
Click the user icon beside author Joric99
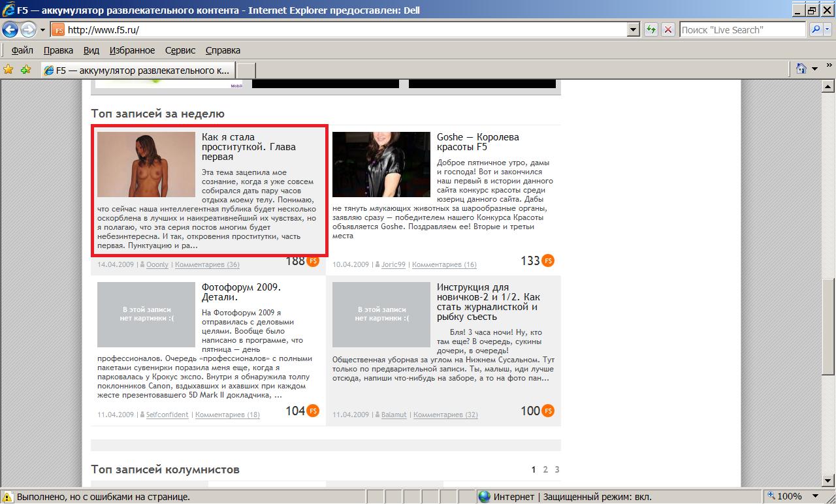(x=378, y=264)
